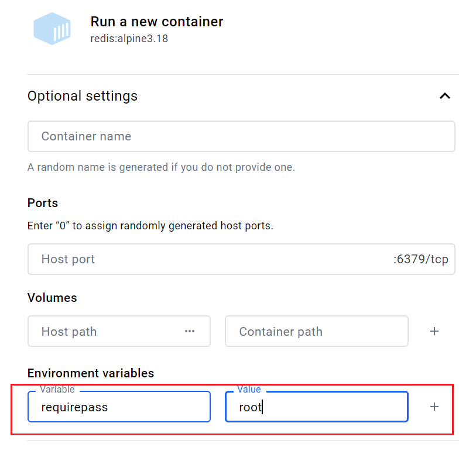Screen dimensions: 476x454
Task: Click the Container path field
Action: tap(316, 332)
